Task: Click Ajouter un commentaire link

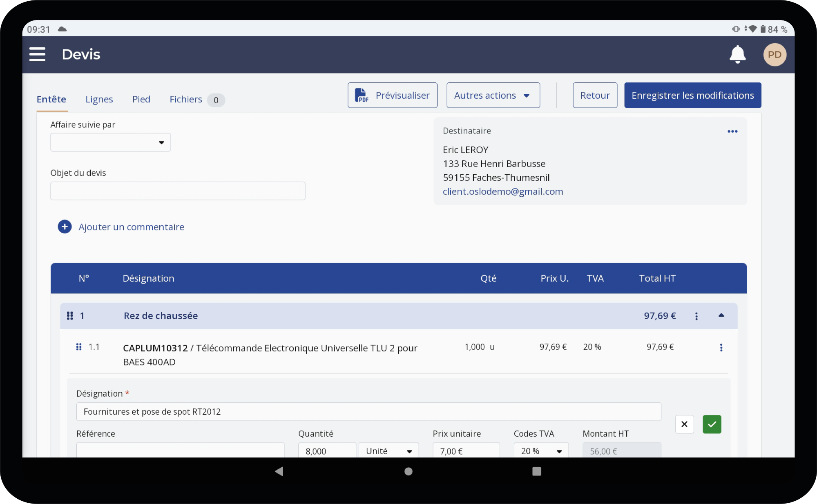Action: (131, 227)
